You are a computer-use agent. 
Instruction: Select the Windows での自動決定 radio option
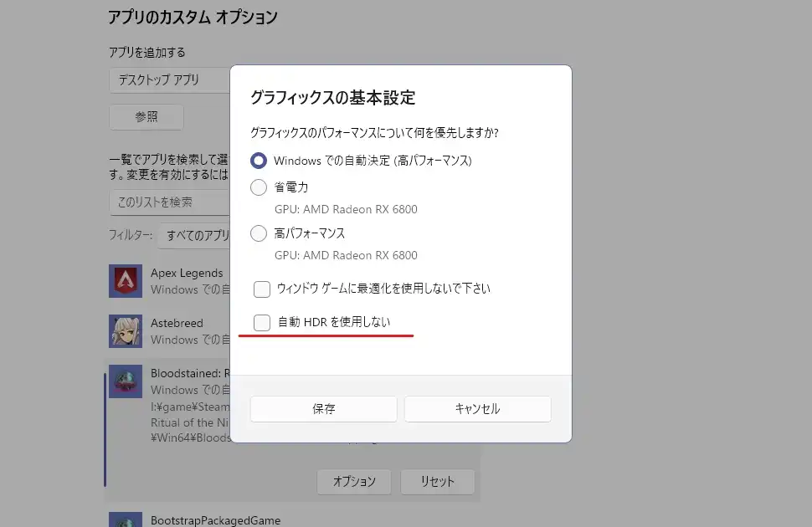tap(260, 160)
